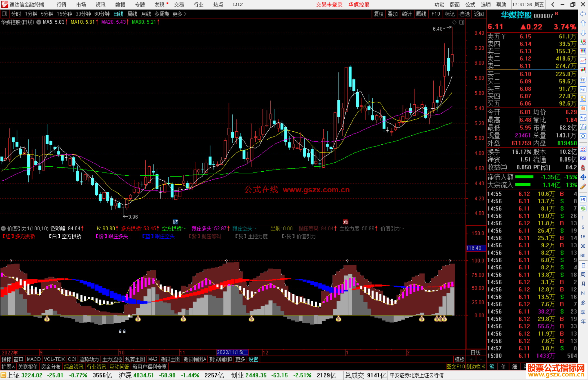Expand the 扩展 panel at bottom-left
This screenshot has width=588, height=380.
[x=8, y=367]
